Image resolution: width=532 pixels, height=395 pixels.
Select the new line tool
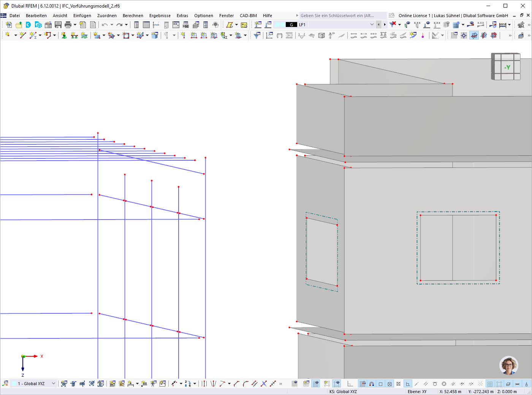tap(23, 35)
